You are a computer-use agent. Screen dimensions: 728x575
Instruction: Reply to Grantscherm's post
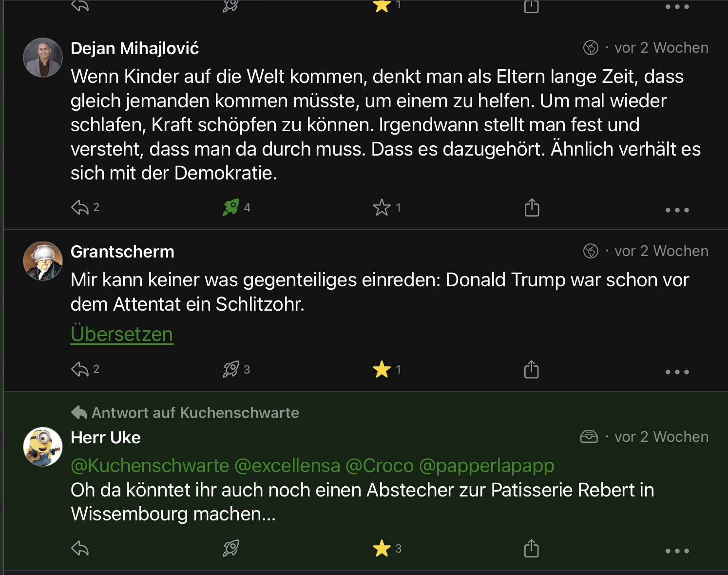(x=80, y=369)
